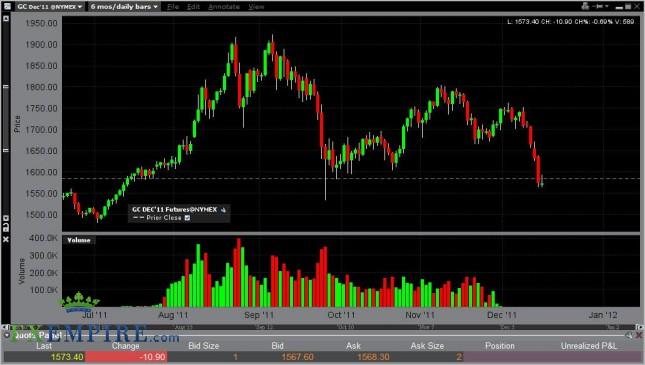Image resolution: width=645 pixels, height=365 pixels.
Task: Open the pin/link dropdown in title bar
Action: click(x=600, y=6)
